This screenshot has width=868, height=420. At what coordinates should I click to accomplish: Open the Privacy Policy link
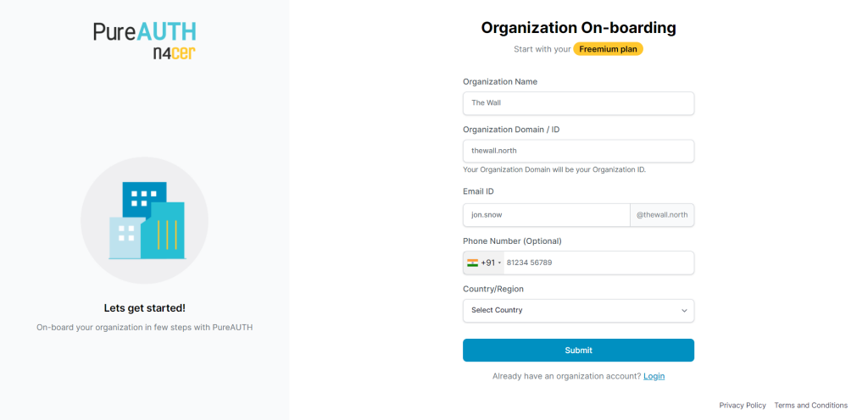click(743, 406)
